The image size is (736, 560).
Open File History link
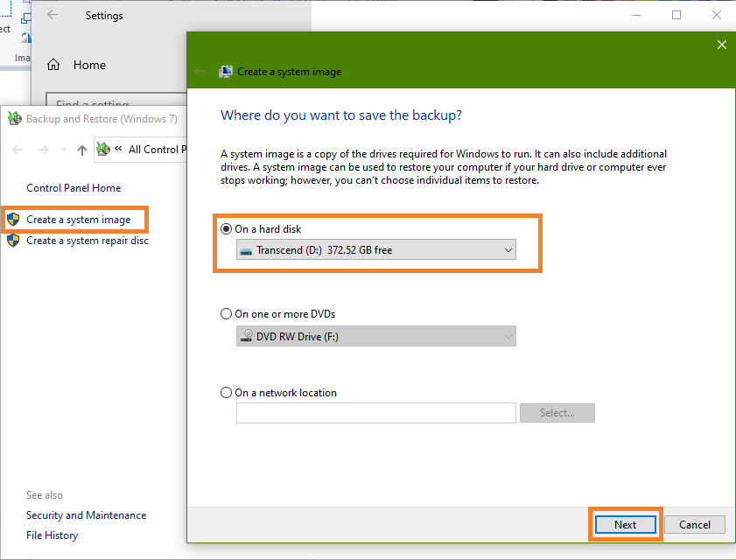pos(53,535)
